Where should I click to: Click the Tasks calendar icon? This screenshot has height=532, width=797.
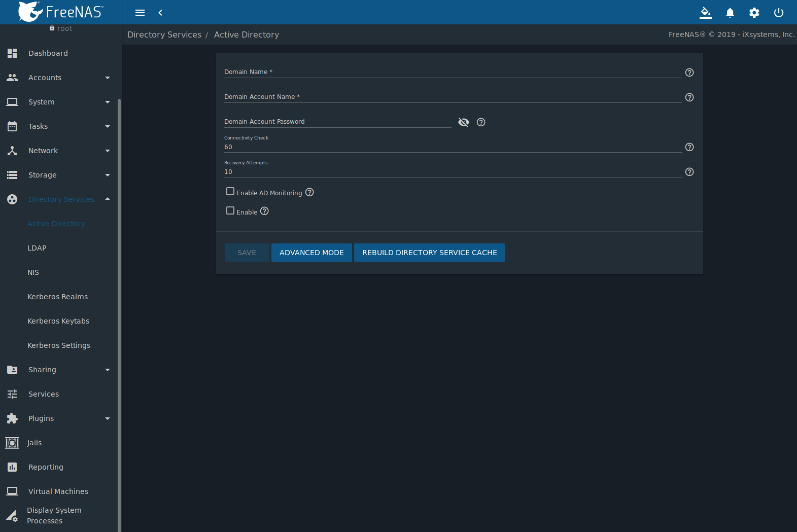tap(12, 126)
